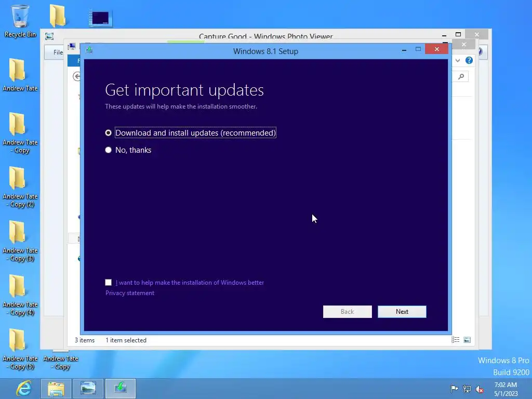Viewport: 532px width, 399px height.
Task: Click Photo Viewer window title icon
Action: [49, 36]
